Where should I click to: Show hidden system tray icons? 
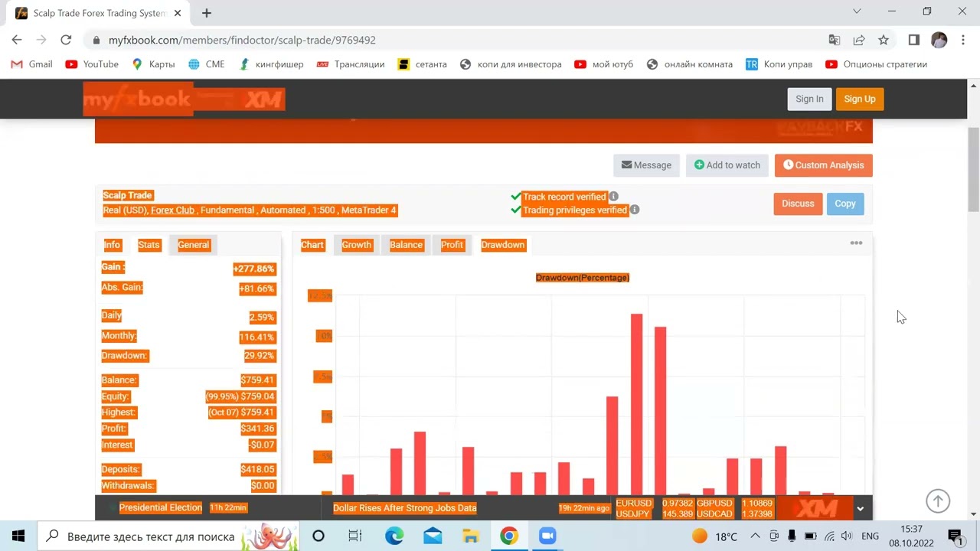coord(755,536)
